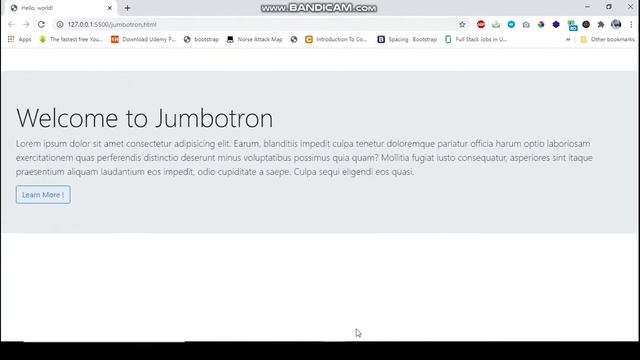Click the Learn More ! button
Image resolution: width=640 pixels, height=360 pixels.
(x=43, y=195)
